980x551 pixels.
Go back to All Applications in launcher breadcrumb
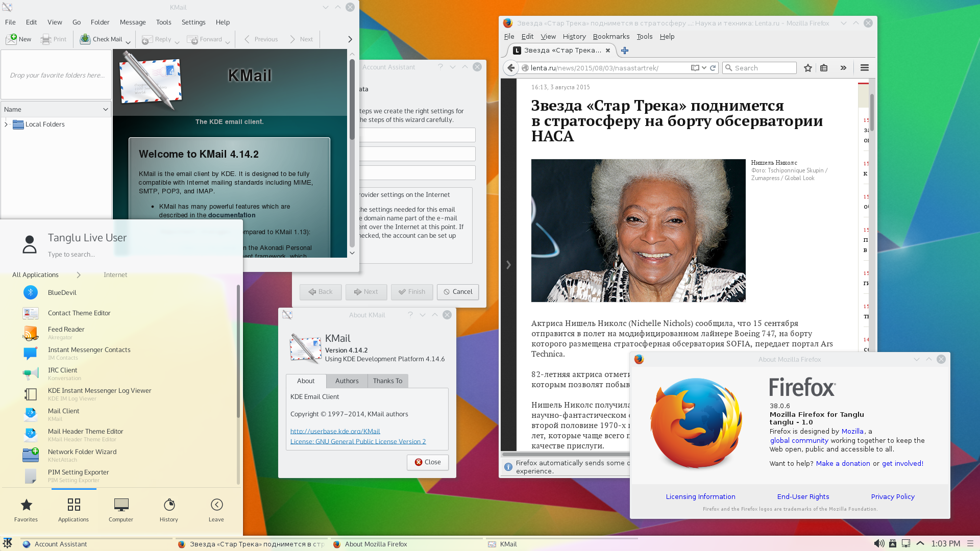[36, 275]
